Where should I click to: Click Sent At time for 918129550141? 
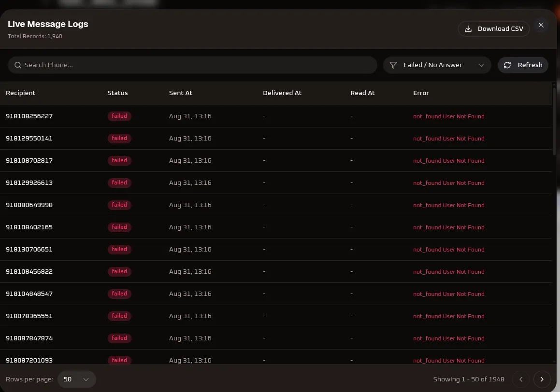click(x=190, y=139)
